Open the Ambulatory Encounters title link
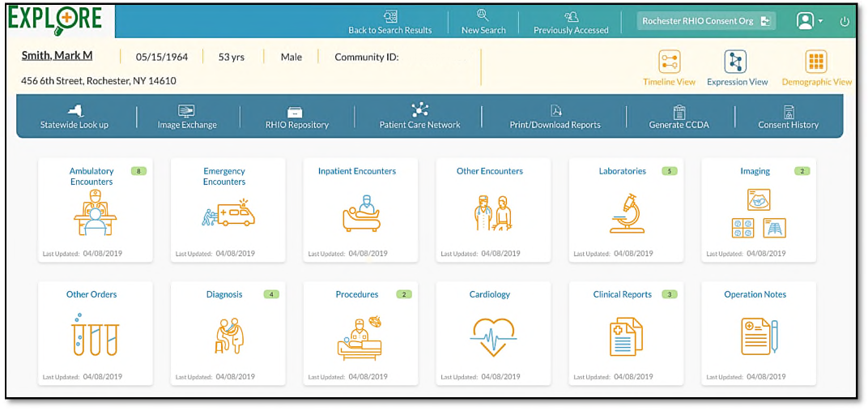This screenshot has width=868, height=411. pos(91,177)
